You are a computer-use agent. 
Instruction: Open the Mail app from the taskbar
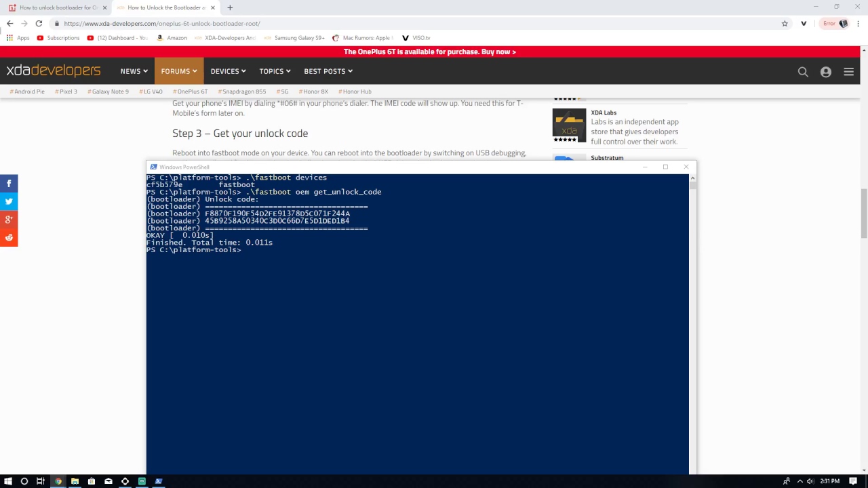pos(108,481)
